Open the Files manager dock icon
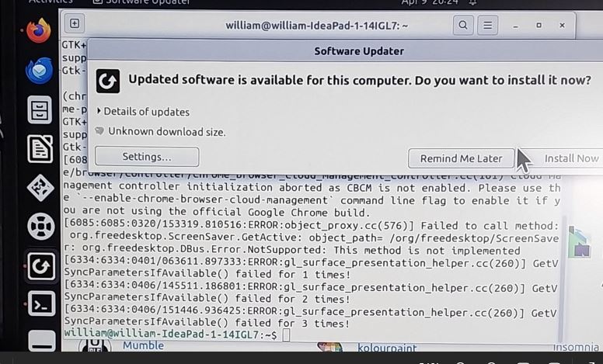Viewport: 603px width, 364px height. pyautogui.click(x=40, y=109)
